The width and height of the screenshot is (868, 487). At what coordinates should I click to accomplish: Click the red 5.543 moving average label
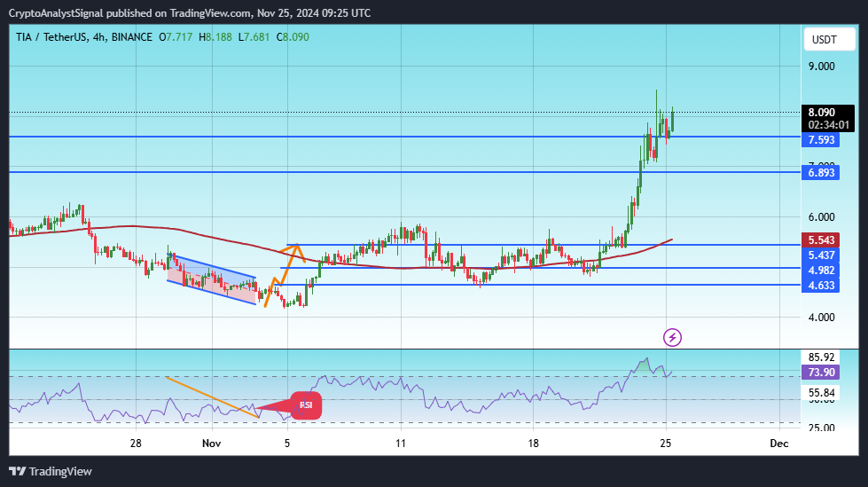820,240
